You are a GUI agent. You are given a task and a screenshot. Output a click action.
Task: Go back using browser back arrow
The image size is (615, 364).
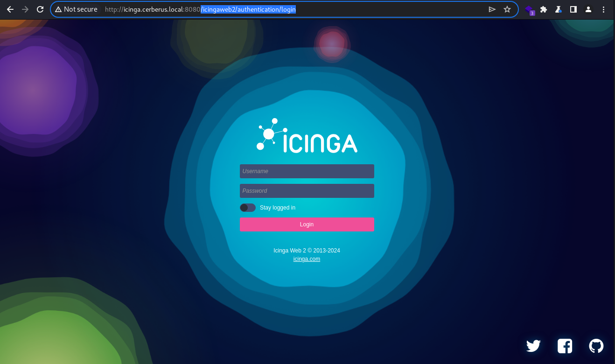click(10, 9)
